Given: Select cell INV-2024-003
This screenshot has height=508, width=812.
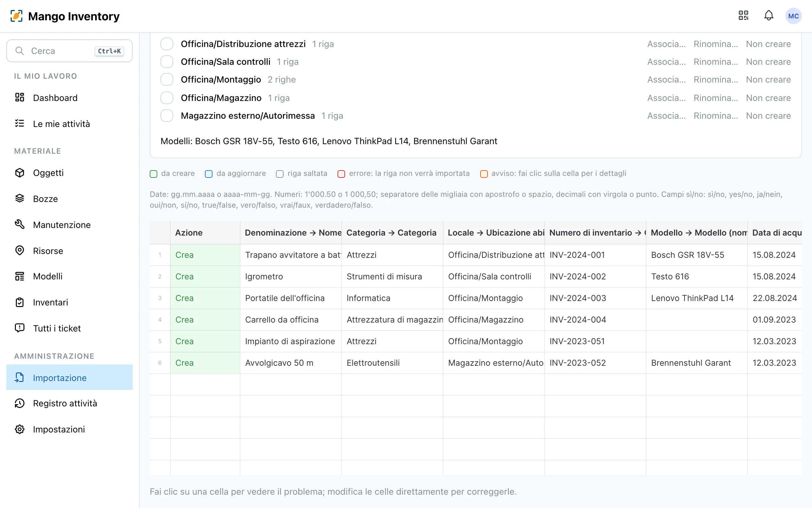Looking at the screenshot, I should 595,298.
